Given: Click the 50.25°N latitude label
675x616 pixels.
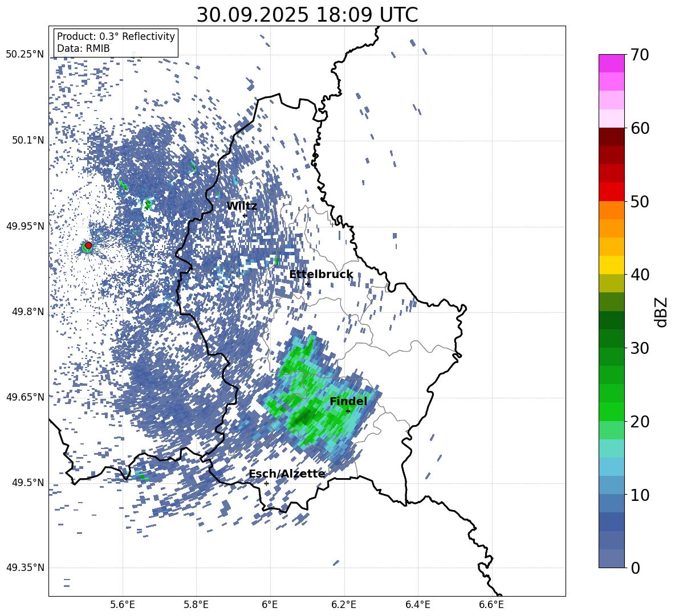Looking at the screenshot, I should [25, 55].
